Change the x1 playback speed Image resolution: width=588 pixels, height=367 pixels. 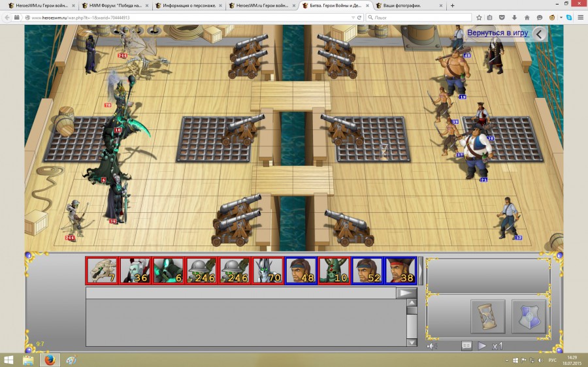coord(497,346)
